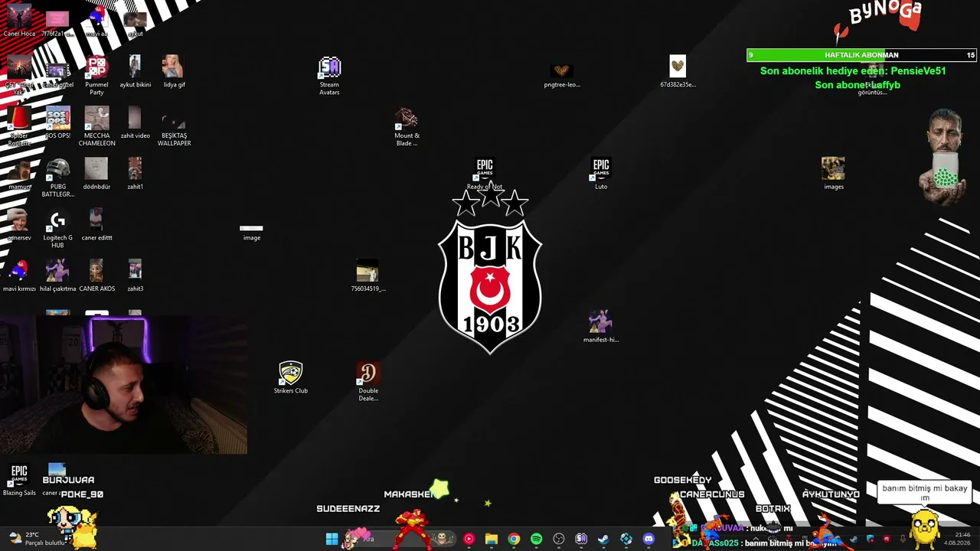Image resolution: width=980 pixels, height=551 pixels.
Task: Click the streamer webcam overlay
Action: [x=124, y=385]
